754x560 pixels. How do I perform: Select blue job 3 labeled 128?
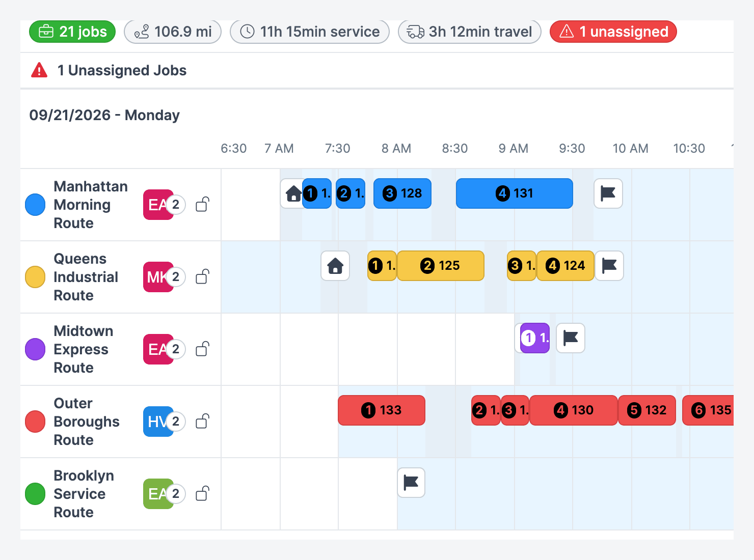(x=402, y=193)
